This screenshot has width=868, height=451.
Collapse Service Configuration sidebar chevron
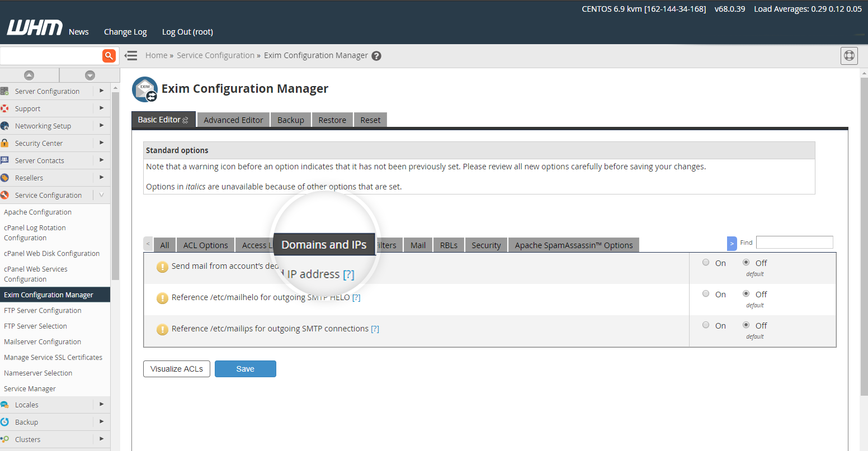tap(101, 195)
